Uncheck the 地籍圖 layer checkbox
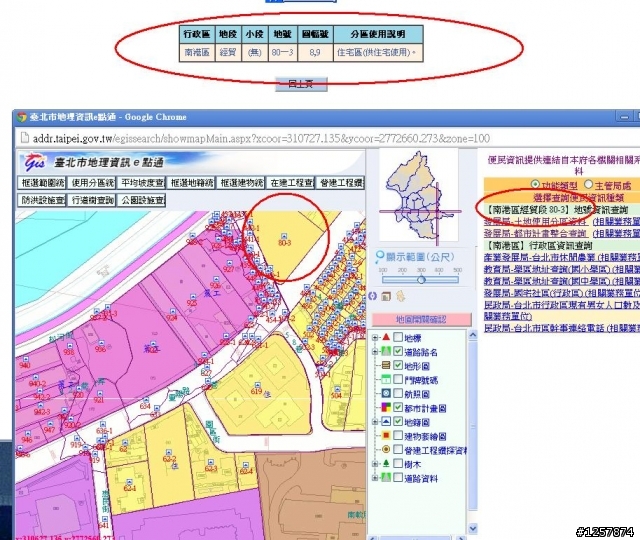The image size is (640, 540). click(398, 422)
